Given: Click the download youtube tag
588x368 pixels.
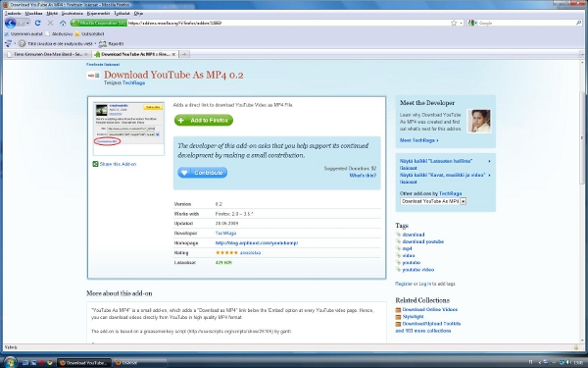Looking at the screenshot, I should click(422, 241).
